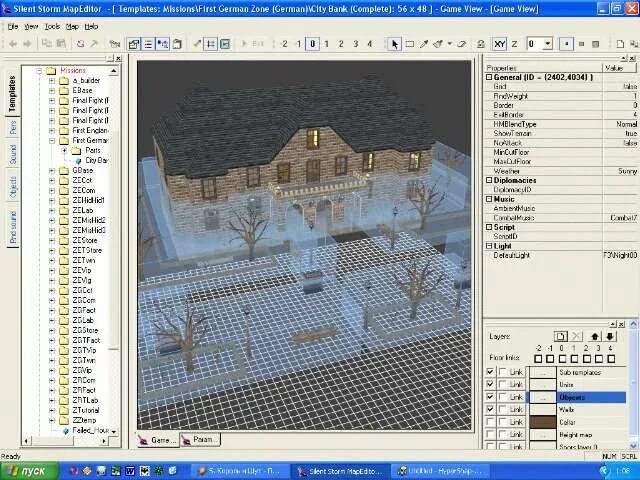Expand the EBase folder in tree

pyautogui.click(x=52, y=90)
